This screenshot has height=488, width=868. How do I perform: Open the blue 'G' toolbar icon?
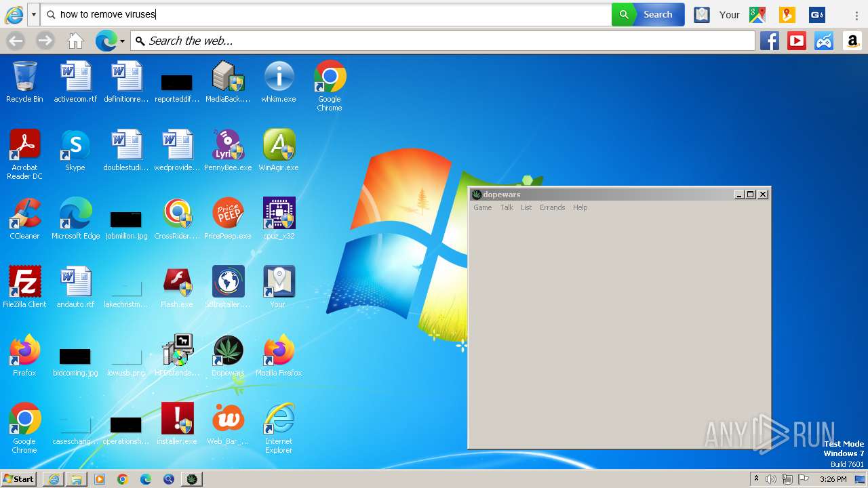coord(816,14)
